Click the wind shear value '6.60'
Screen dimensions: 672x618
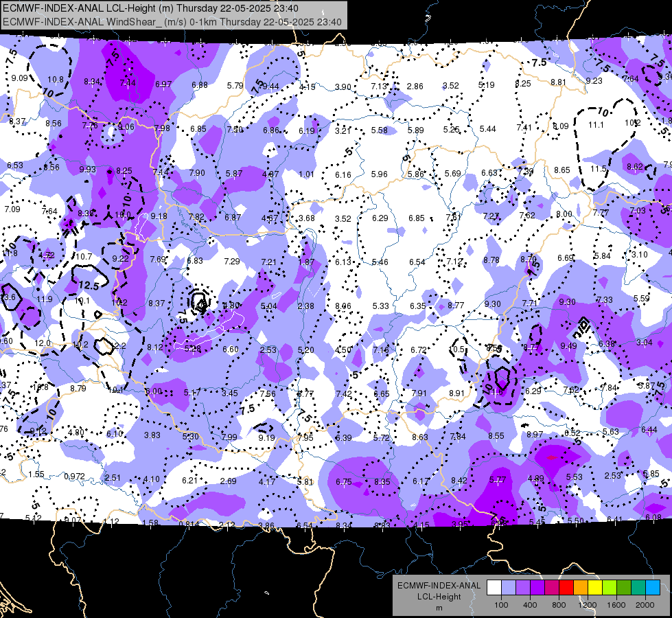tap(231, 349)
